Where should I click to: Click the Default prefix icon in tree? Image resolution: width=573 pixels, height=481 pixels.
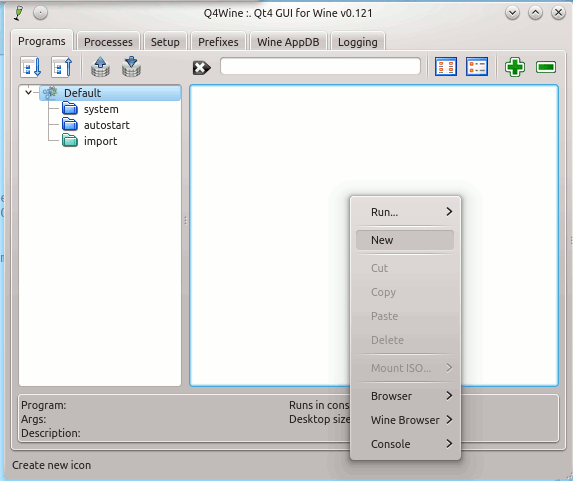[50, 93]
